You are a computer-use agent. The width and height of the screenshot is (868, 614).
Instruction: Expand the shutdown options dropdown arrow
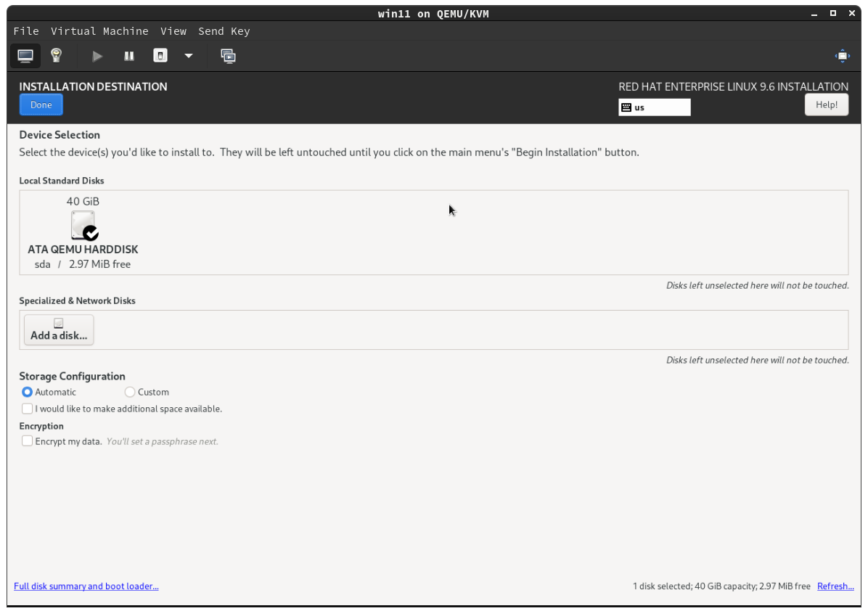pos(189,56)
